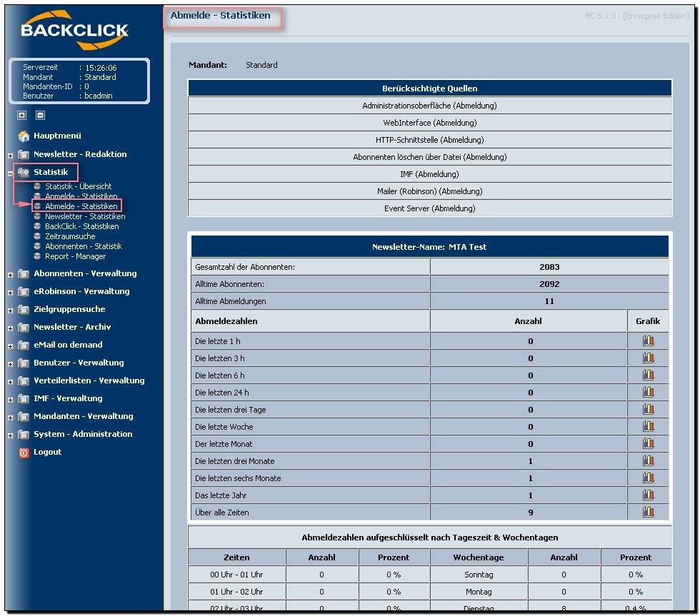700x616 pixels.
Task: Click the Logout power icon
Action: click(x=24, y=453)
